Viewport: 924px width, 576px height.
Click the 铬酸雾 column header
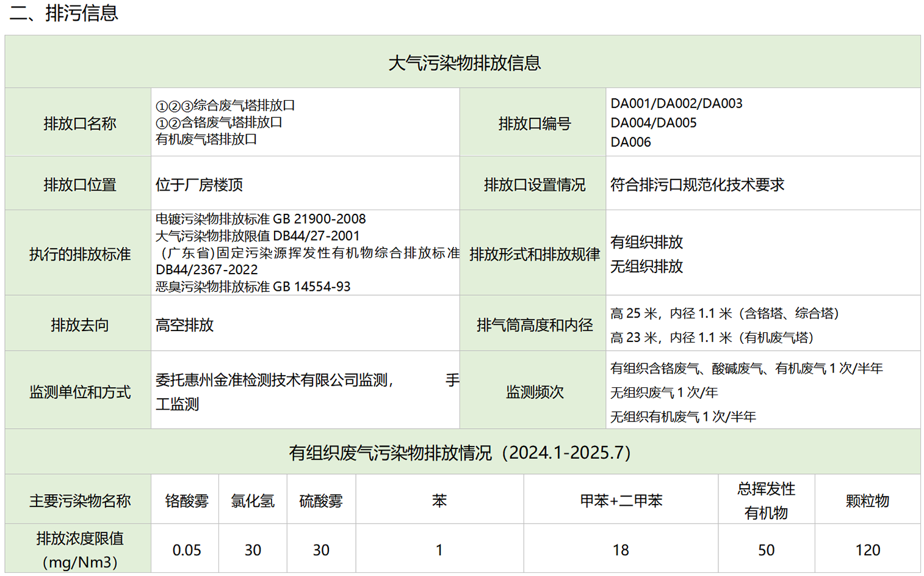pyautogui.click(x=186, y=501)
